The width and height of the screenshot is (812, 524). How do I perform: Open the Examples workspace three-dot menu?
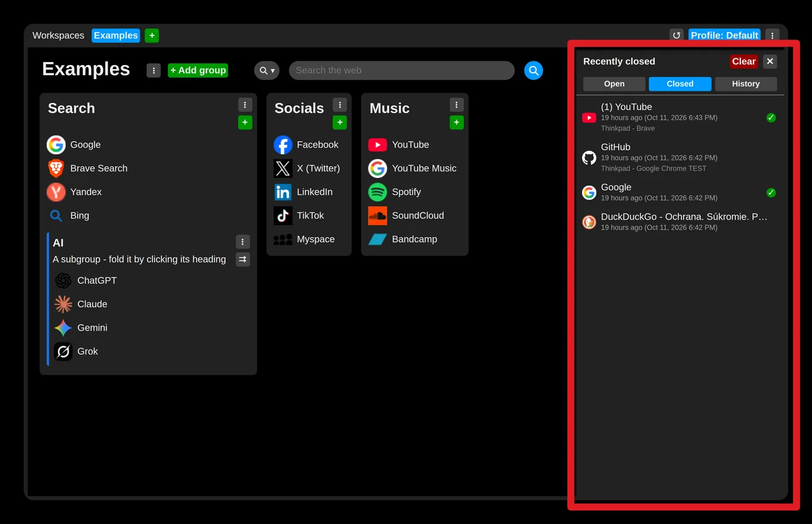(x=154, y=70)
